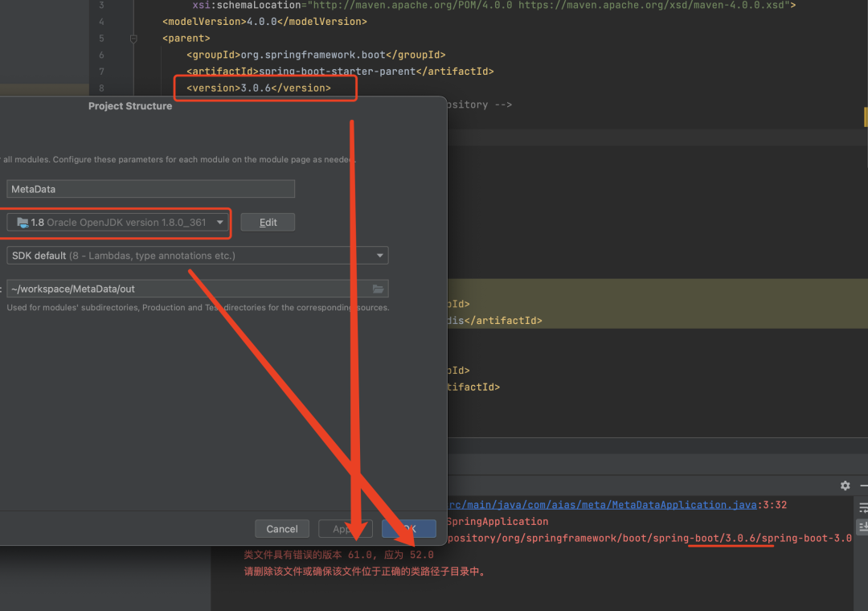
Task: Click the groupId org.springframework.boot line
Action: [x=316, y=55]
